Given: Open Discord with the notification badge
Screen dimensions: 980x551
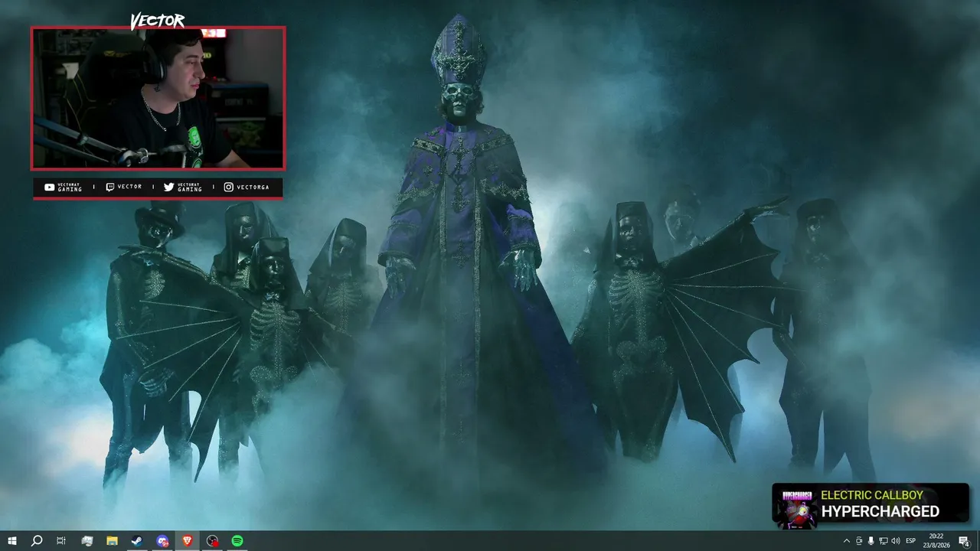Looking at the screenshot, I should click(162, 541).
